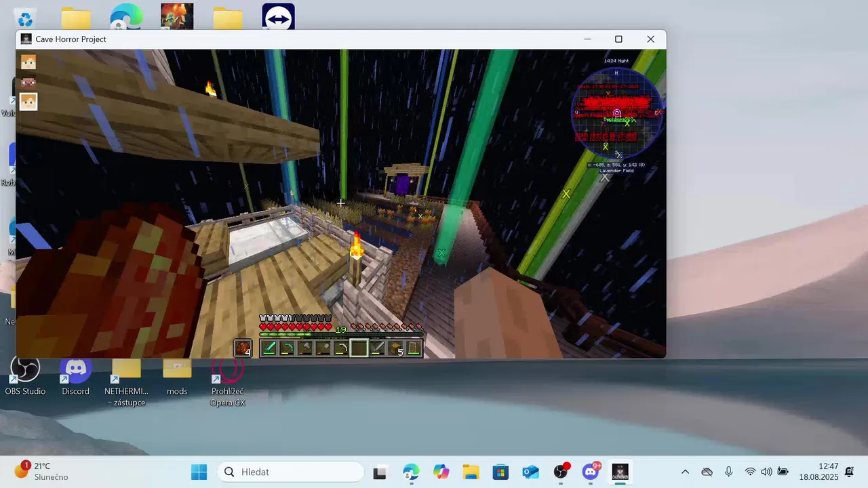Switch to Discord on the taskbar
Viewport: 868px width, 488px height.
pos(591,472)
